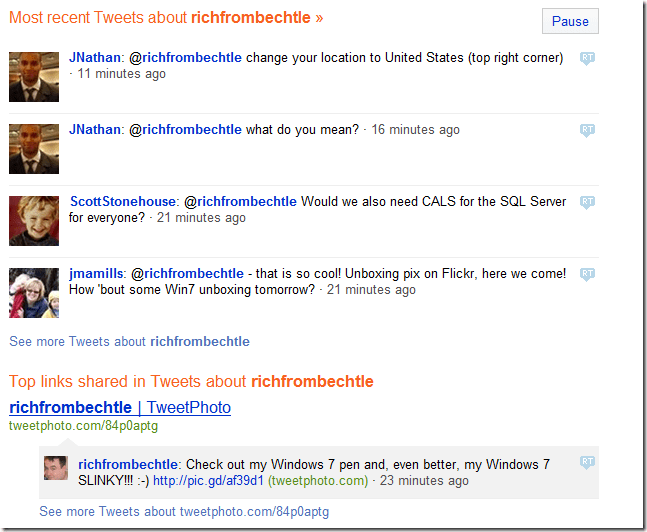Click richfrombechtle's small avatar thumbnail
This screenshot has width=647, height=532.
coord(56,468)
